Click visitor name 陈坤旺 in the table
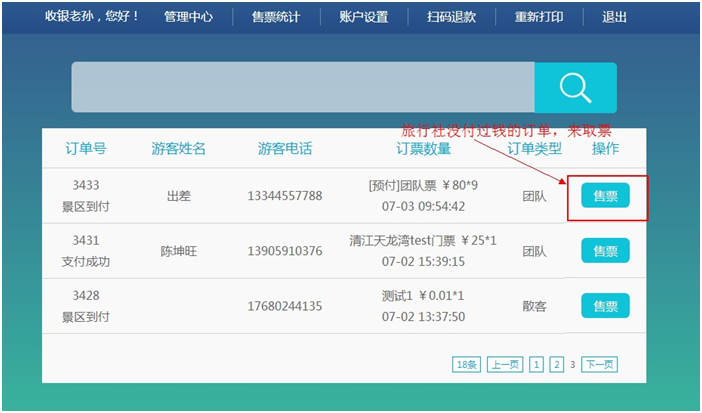This screenshot has height=413, width=702. point(178,251)
